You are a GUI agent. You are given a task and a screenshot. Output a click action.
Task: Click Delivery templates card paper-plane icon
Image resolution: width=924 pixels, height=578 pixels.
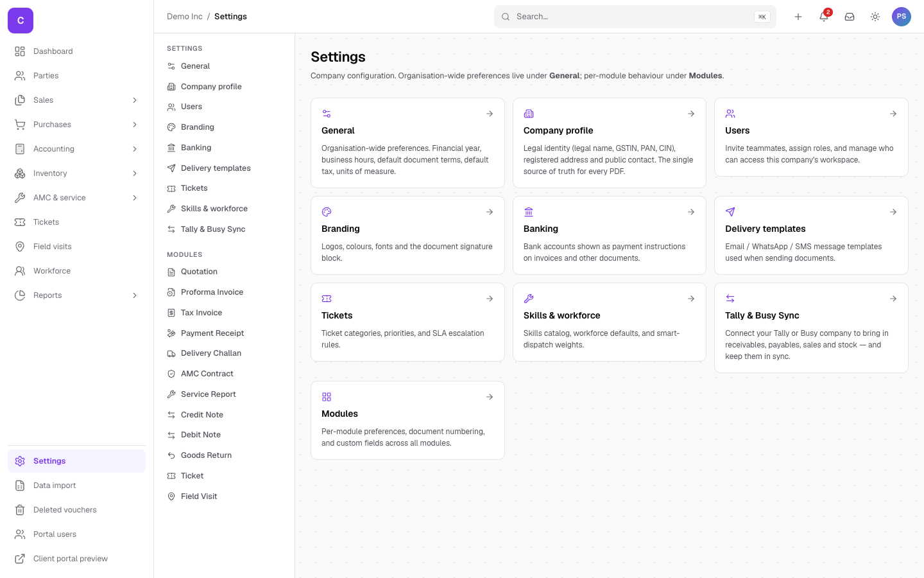730,212
